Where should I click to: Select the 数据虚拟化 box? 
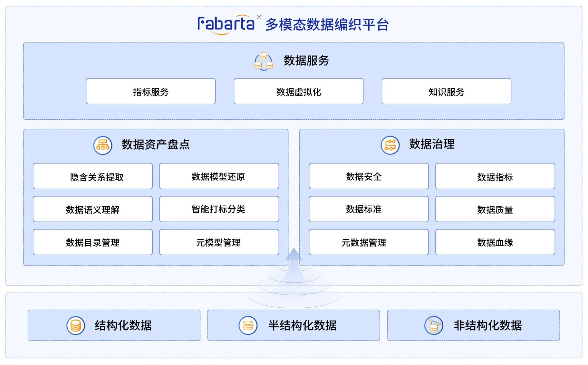click(x=299, y=91)
